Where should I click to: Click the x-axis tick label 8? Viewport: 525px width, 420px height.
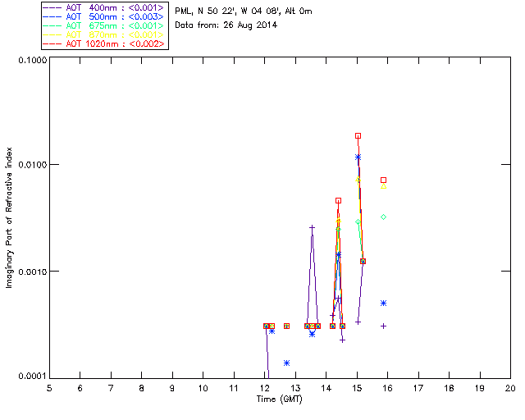click(142, 388)
